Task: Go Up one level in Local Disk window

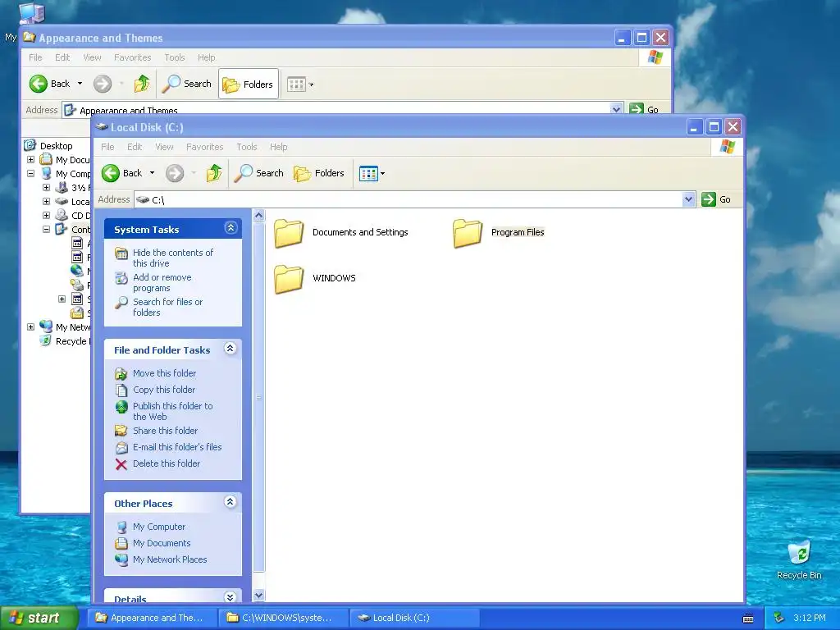Action: (x=214, y=173)
